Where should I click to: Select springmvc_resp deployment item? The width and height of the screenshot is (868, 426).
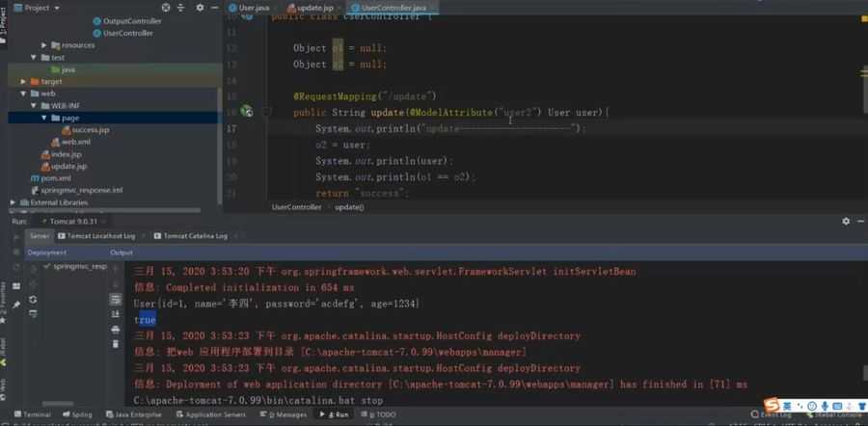coord(75,266)
